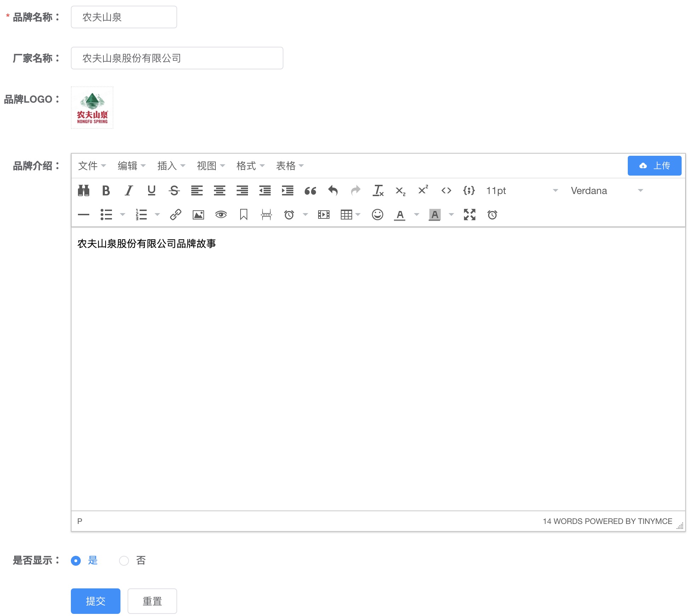Insert a hyperlink
This screenshot has width=688, height=616.
tap(176, 215)
